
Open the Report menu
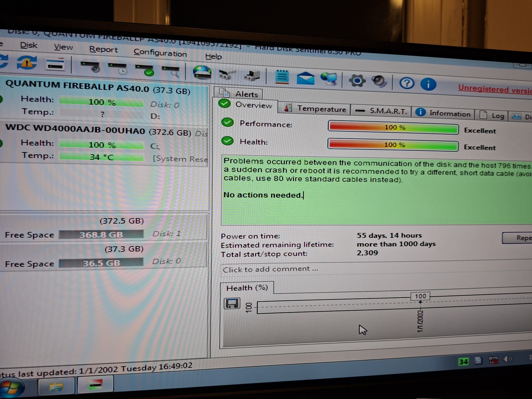(x=103, y=49)
